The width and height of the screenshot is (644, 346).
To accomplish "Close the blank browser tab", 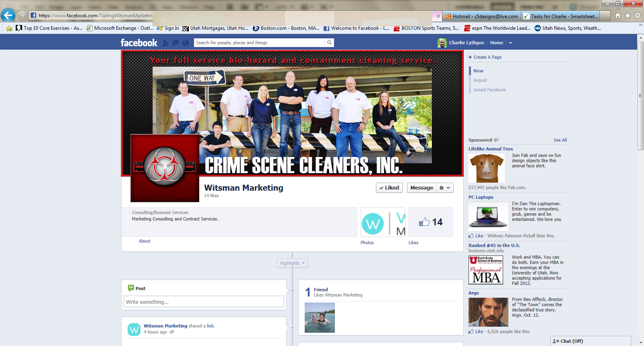I will 438,16.
